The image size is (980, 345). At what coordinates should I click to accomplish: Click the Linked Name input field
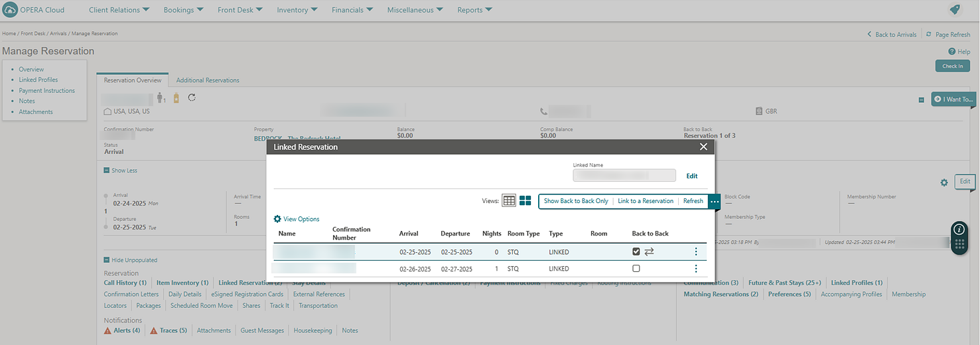624,176
